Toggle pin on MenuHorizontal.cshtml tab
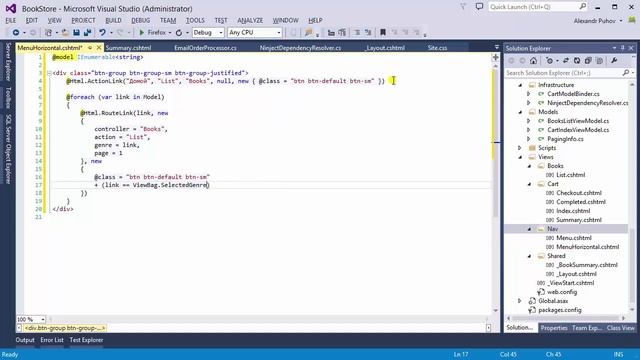The image size is (640, 360). click(x=90, y=48)
